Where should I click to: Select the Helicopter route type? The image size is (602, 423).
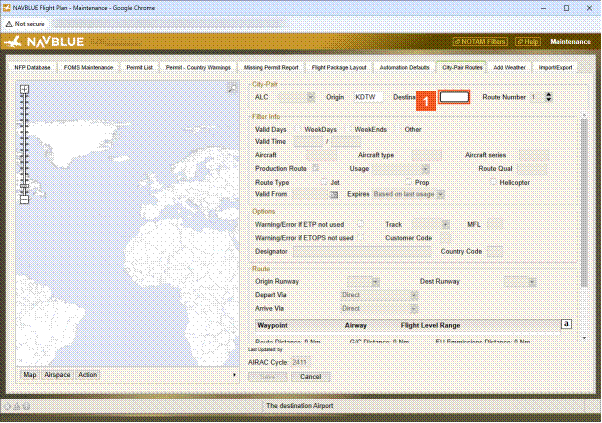(x=493, y=182)
